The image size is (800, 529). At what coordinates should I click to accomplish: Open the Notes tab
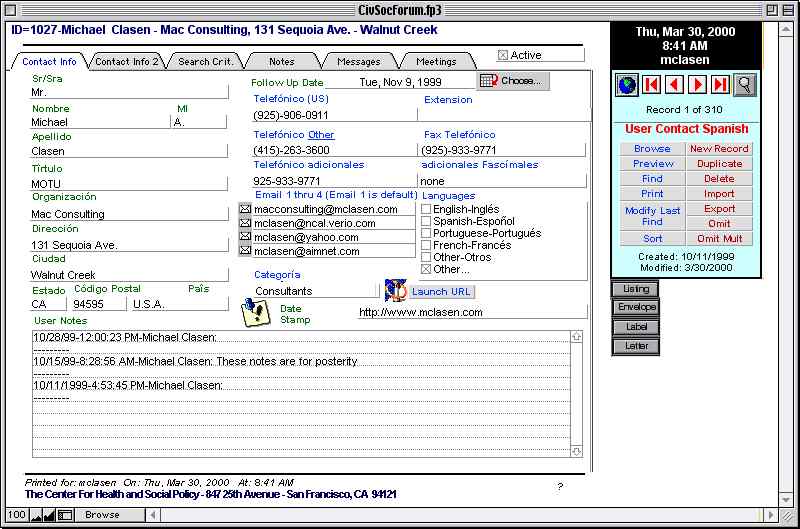[x=282, y=62]
